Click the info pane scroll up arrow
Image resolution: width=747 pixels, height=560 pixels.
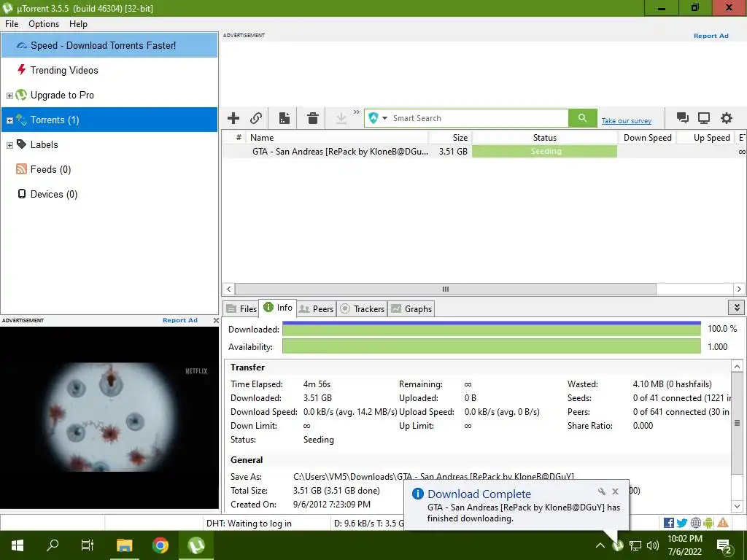737,366
